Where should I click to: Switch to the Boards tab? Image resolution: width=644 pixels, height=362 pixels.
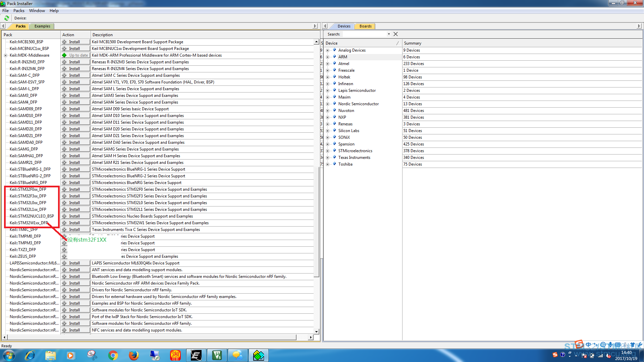(365, 26)
